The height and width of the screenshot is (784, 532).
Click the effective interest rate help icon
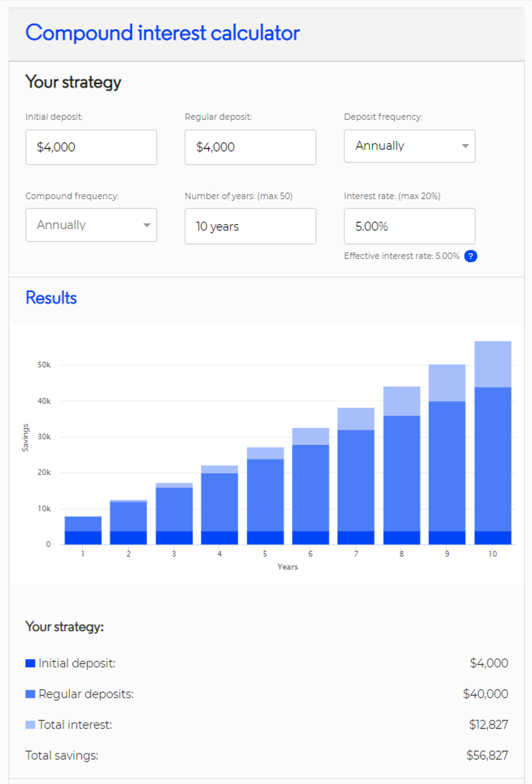pyautogui.click(x=471, y=256)
